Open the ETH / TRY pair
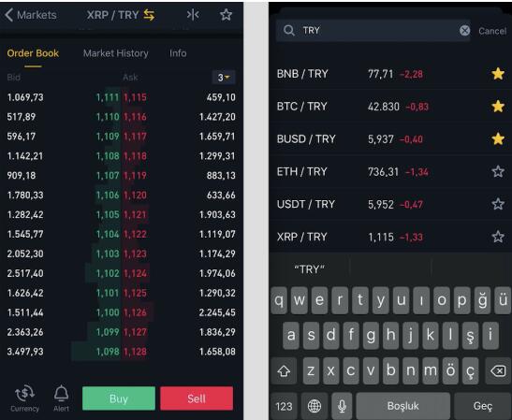 pyautogui.click(x=390, y=172)
